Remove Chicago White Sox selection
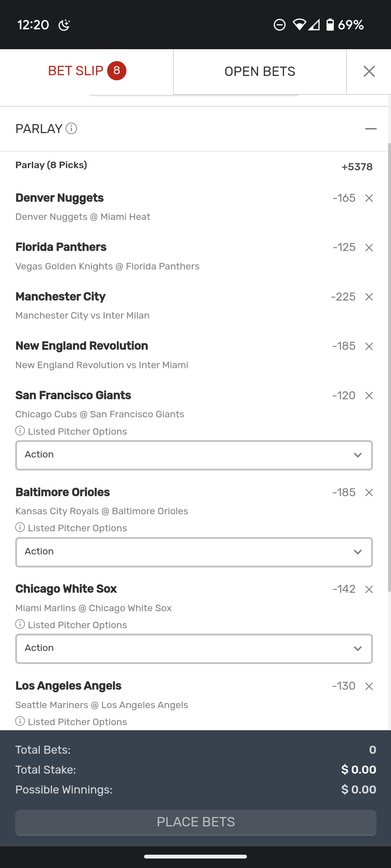 coord(369,590)
